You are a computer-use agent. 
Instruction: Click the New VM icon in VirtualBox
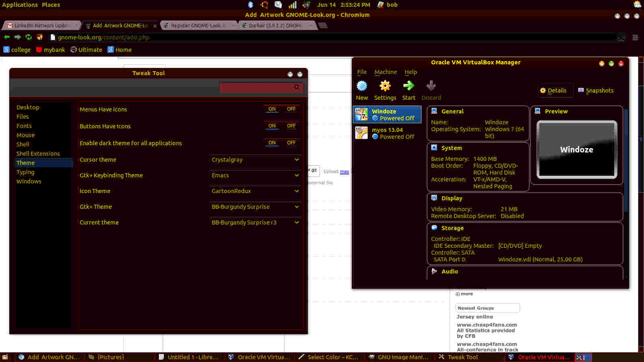point(362,86)
